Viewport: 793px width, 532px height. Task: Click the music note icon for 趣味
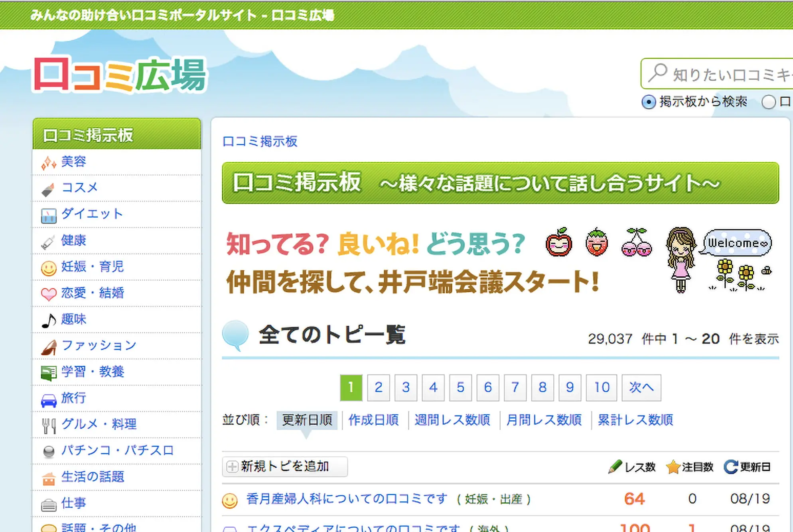pyautogui.click(x=49, y=320)
